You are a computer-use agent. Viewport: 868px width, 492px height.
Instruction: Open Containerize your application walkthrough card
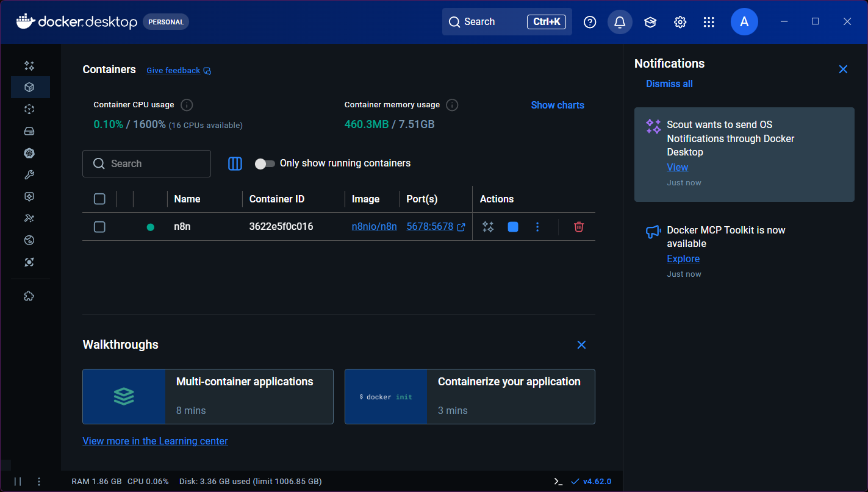point(470,396)
